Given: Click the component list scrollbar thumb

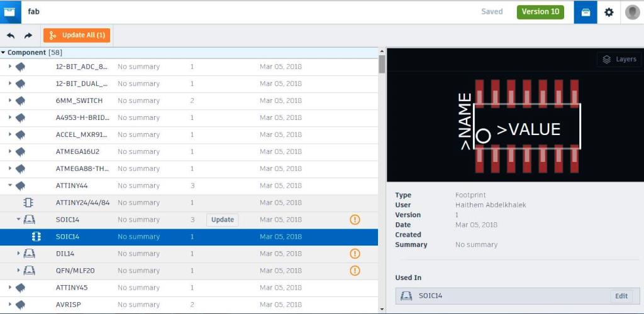Looking at the screenshot, I should click(x=382, y=64).
